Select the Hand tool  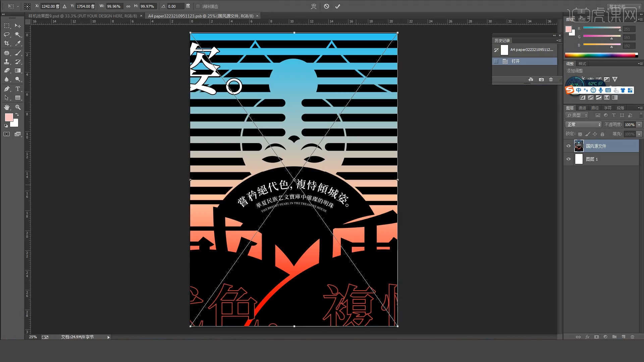[7, 107]
